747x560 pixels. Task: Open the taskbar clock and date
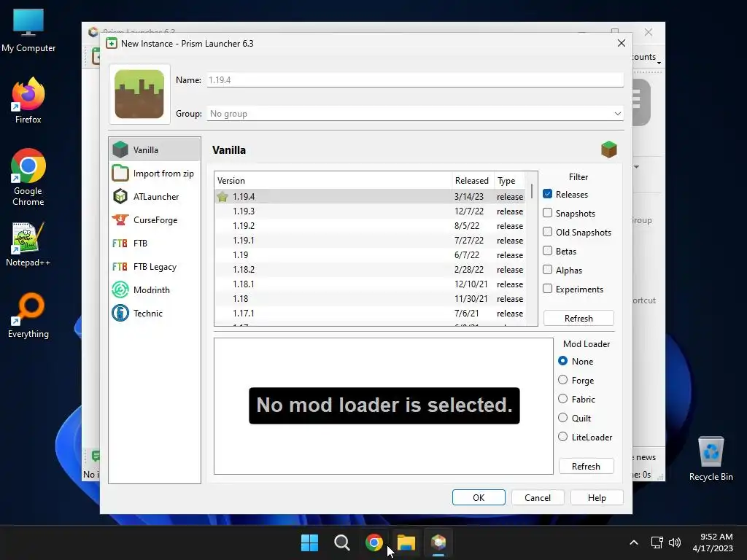click(713, 542)
